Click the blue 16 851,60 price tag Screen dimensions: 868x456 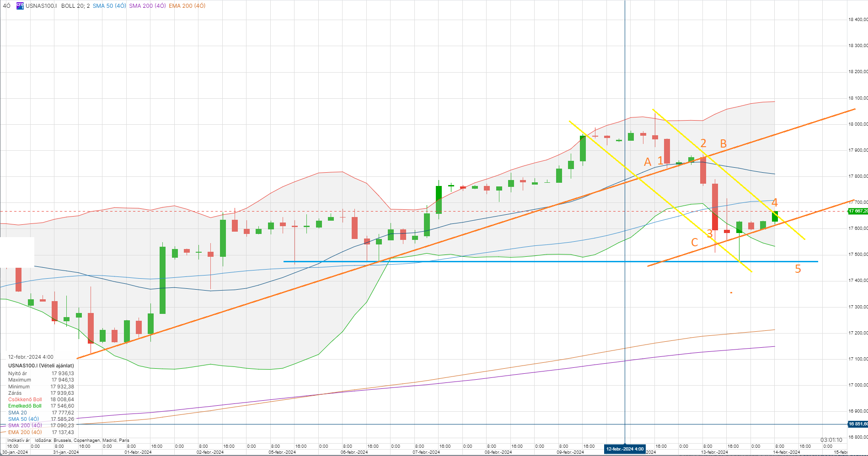point(858,424)
